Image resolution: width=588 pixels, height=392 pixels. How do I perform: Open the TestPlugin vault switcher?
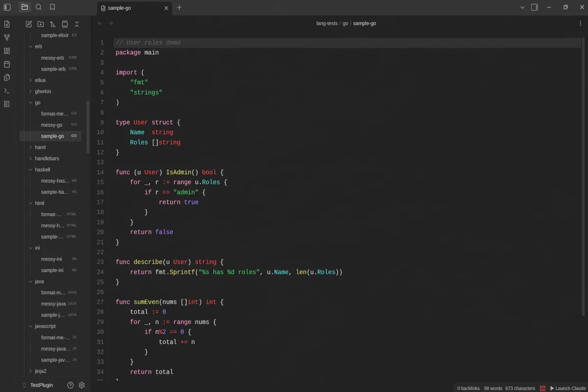pos(38,385)
